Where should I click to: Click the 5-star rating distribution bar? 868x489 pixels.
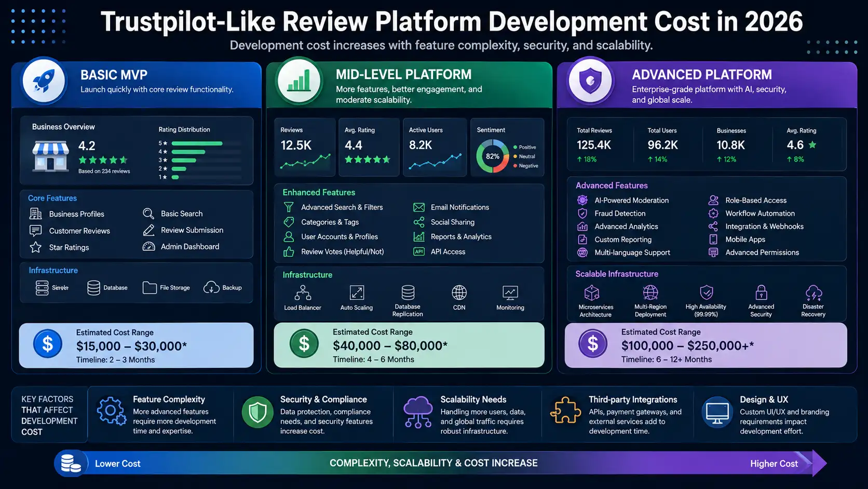coord(197,143)
